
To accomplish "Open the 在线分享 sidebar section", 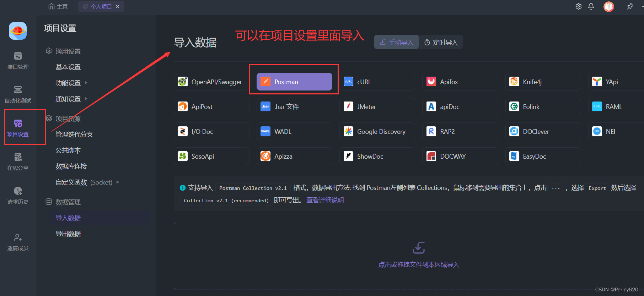I will 18,162.
